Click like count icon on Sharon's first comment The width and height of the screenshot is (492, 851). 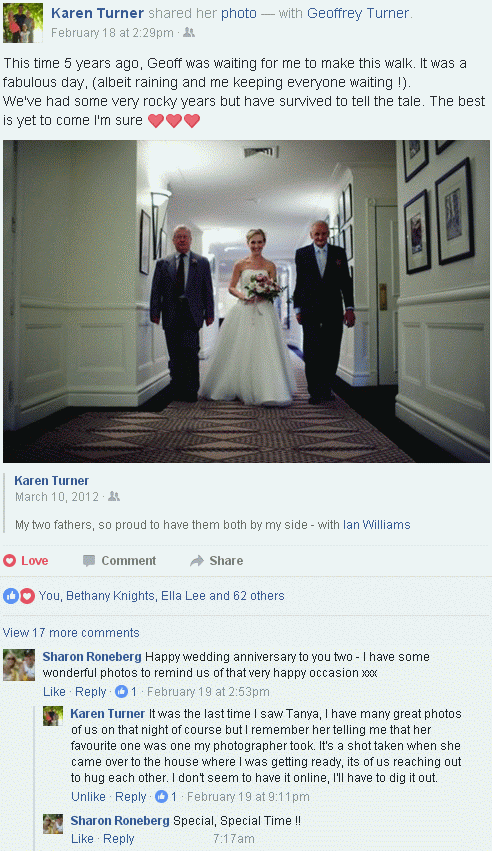pos(122,691)
